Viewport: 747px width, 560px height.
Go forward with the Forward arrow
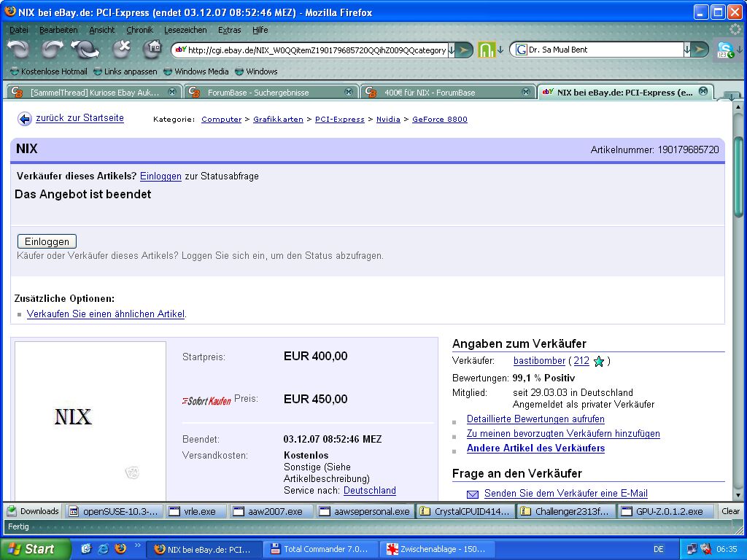53,49
